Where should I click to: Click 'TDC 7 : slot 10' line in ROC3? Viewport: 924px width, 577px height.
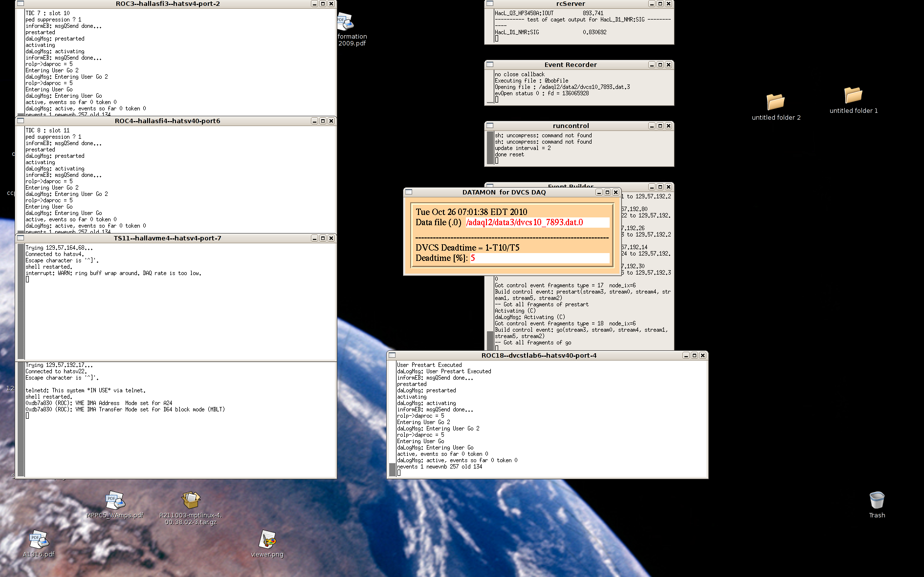point(47,13)
